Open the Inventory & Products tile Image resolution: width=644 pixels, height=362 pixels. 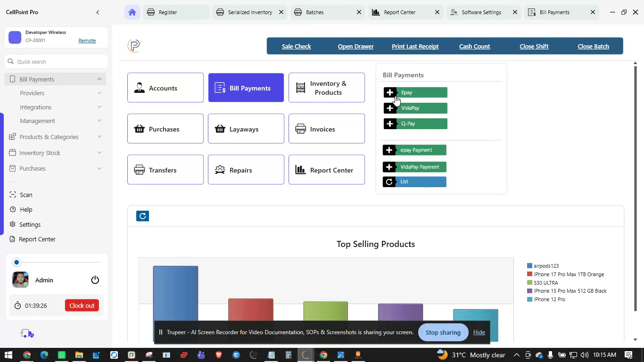(x=327, y=88)
